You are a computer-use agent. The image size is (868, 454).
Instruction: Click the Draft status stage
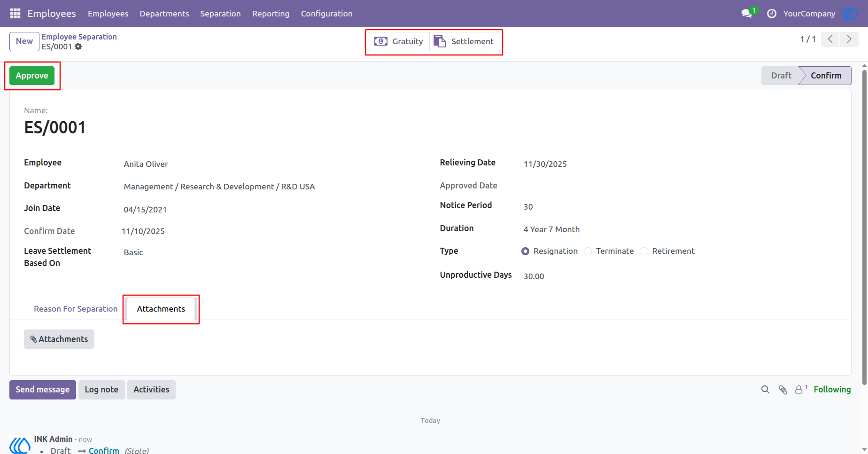coord(781,76)
